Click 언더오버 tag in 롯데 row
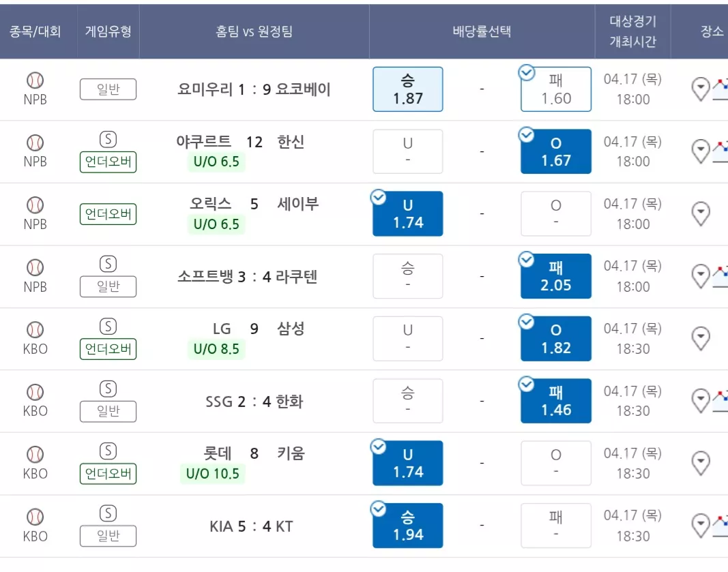This screenshot has height=572, width=728. pos(108,474)
